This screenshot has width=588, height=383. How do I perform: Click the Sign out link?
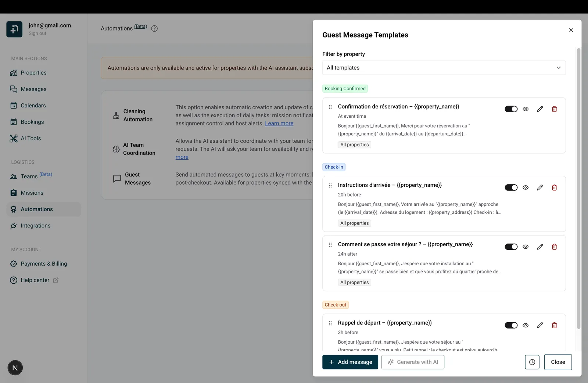(x=37, y=33)
